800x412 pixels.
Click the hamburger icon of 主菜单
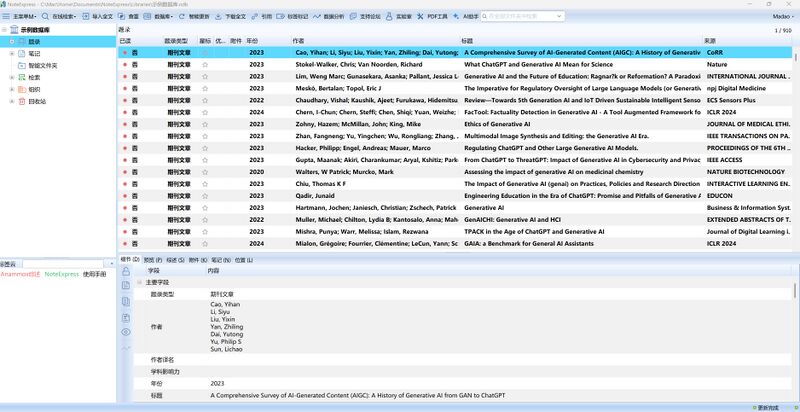pyautogui.click(x=6, y=16)
